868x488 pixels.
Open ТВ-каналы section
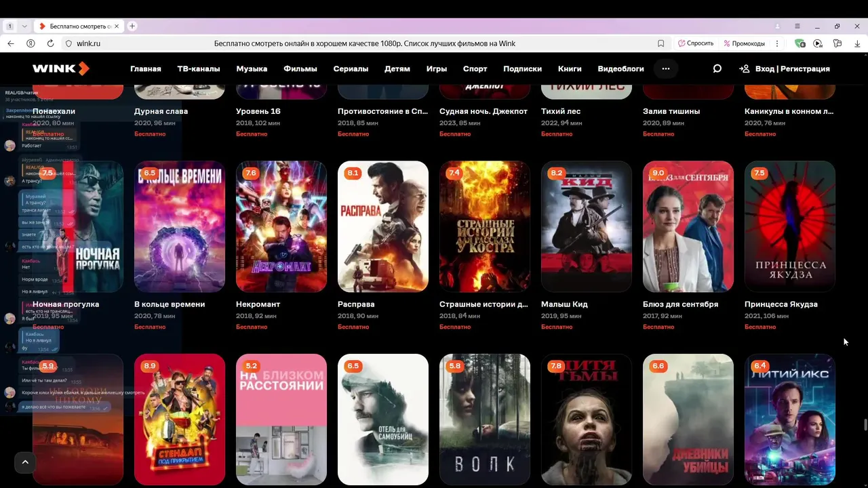(x=199, y=68)
